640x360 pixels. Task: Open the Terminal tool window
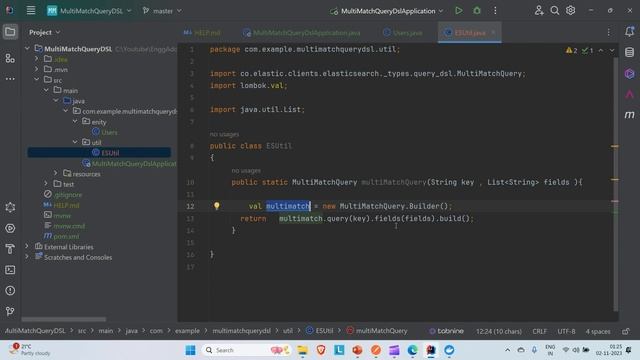pyautogui.click(x=10, y=270)
